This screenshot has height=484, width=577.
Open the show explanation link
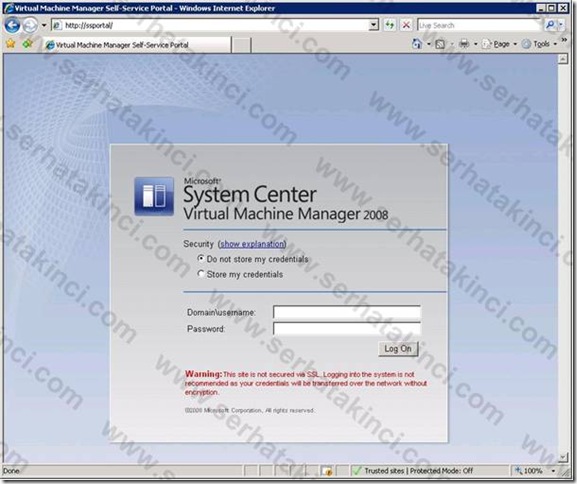[x=252, y=244]
